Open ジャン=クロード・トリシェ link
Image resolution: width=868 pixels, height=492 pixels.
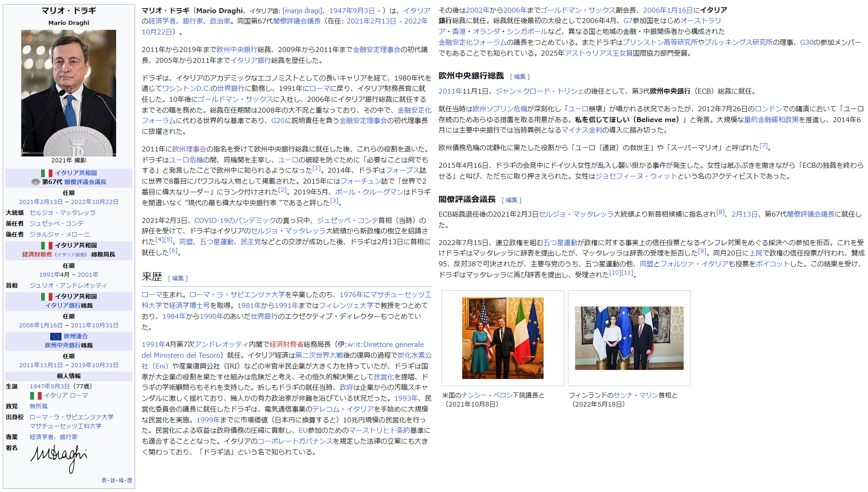(540, 91)
